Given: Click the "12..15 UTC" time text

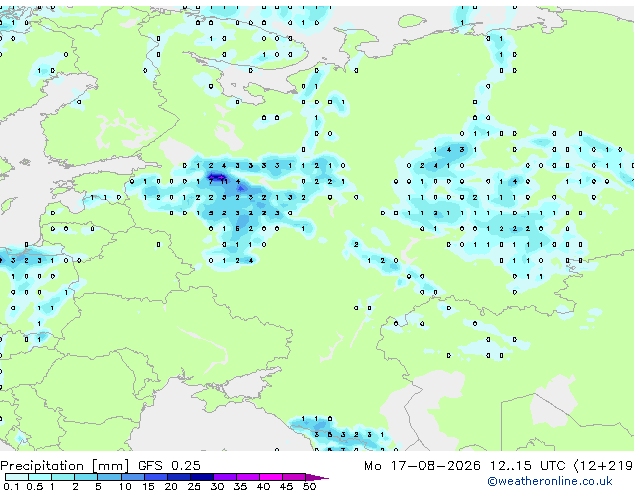Looking at the screenshot, I should 527,466.
